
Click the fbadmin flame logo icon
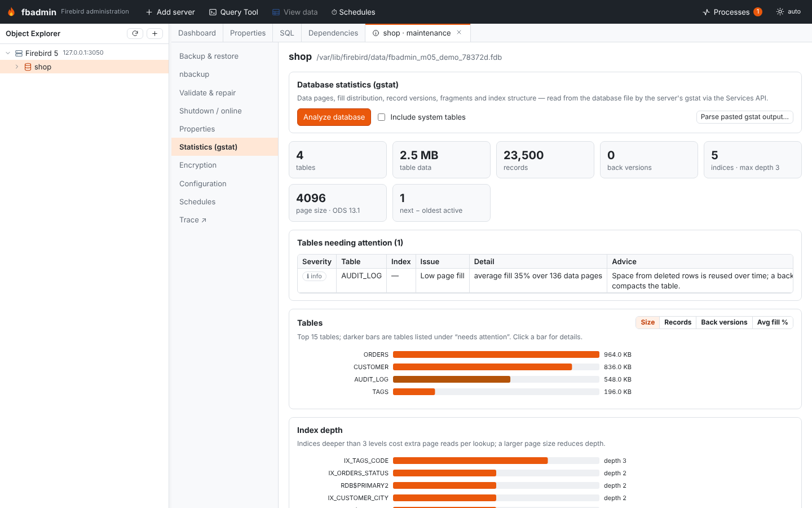11,12
